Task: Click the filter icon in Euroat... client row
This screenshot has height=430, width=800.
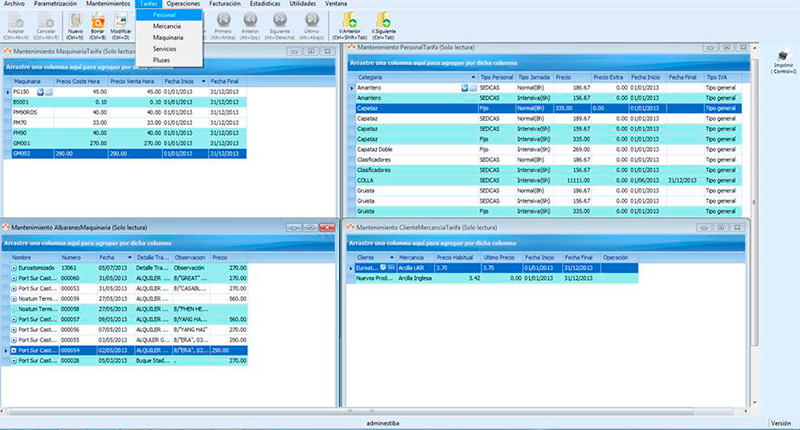Action: [383, 268]
